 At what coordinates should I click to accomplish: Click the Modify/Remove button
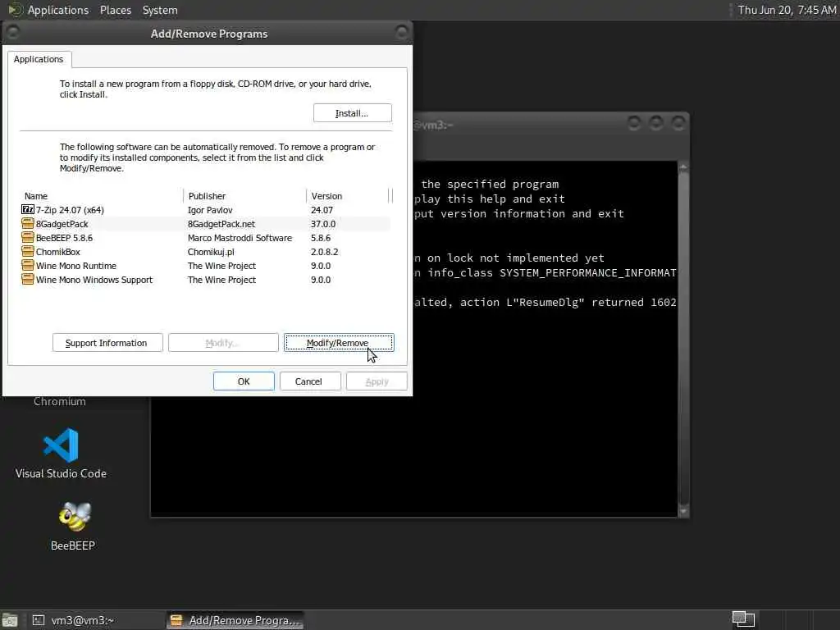click(339, 343)
